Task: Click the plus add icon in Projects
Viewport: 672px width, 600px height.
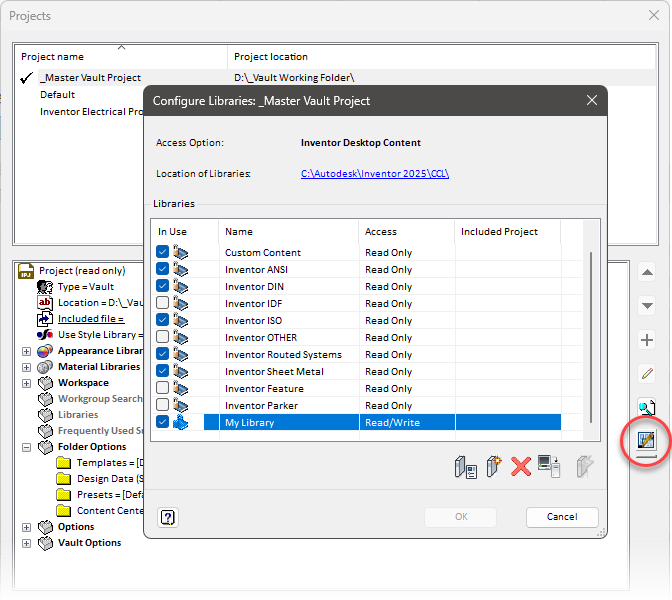Action: pos(647,340)
